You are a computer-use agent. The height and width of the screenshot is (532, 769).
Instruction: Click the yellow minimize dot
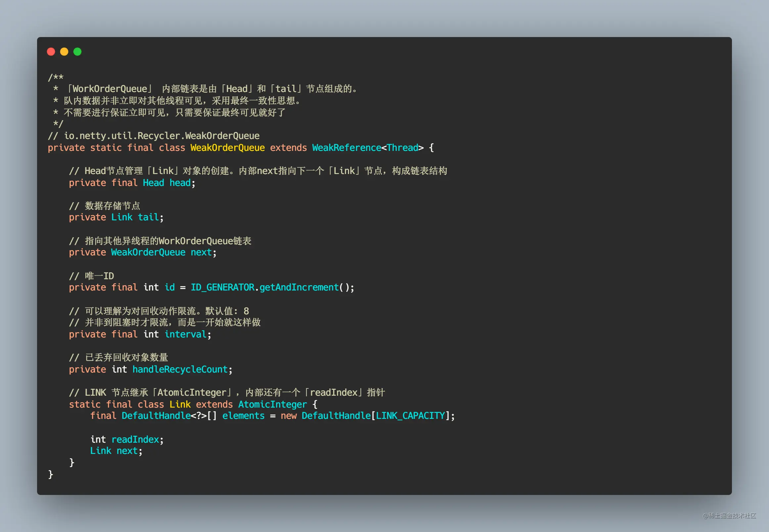click(x=64, y=52)
